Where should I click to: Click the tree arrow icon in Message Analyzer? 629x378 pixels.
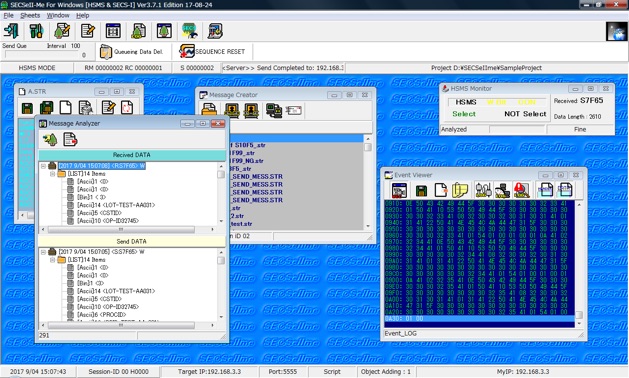coord(51,140)
